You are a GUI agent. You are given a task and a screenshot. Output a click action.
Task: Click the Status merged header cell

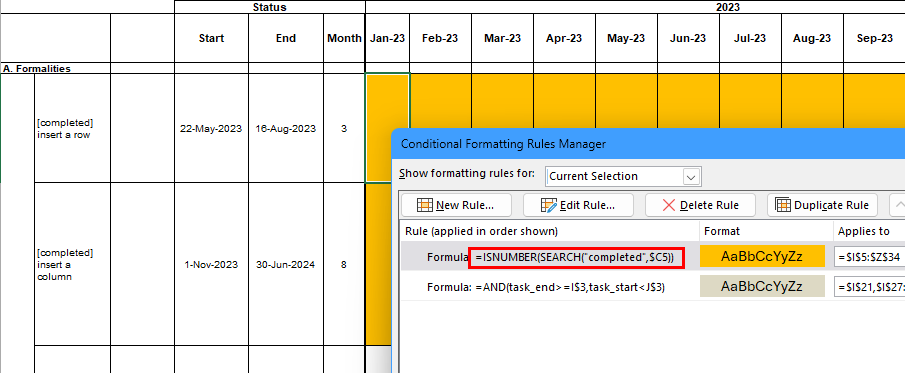(270, 7)
